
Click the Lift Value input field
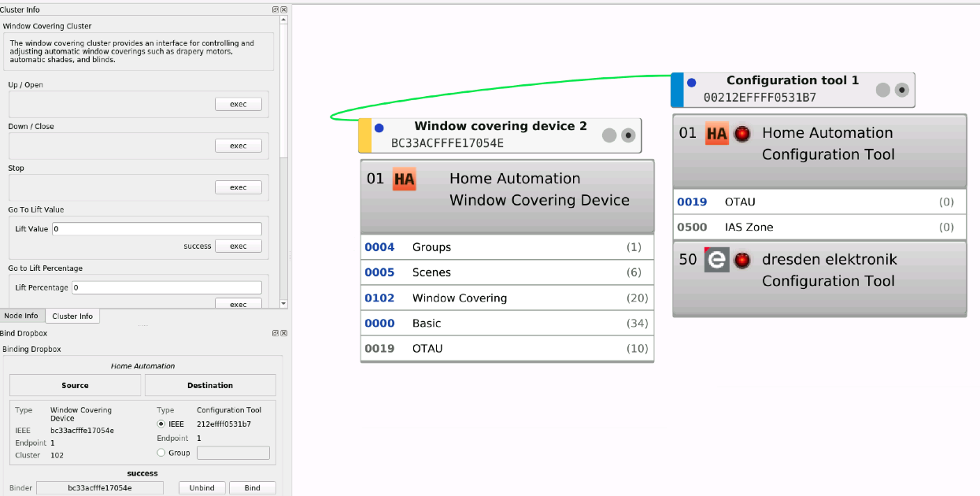tap(156, 228)
